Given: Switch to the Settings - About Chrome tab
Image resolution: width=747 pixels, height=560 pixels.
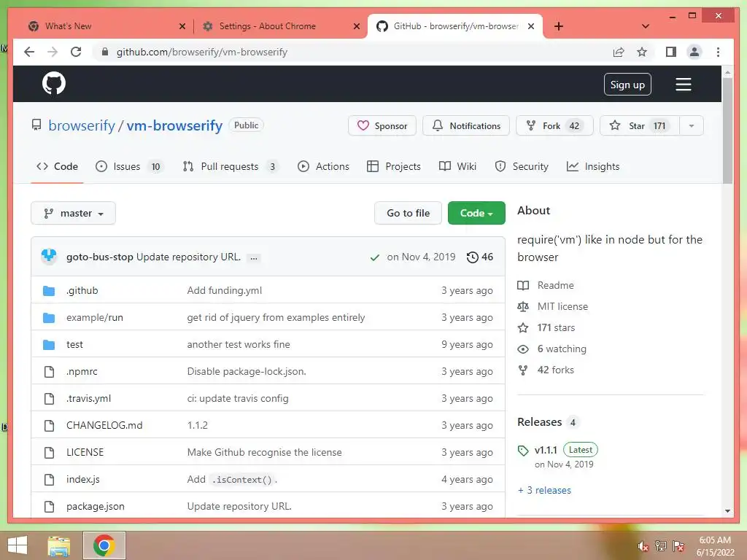Looking at the screenshot, I should point(281,26).
